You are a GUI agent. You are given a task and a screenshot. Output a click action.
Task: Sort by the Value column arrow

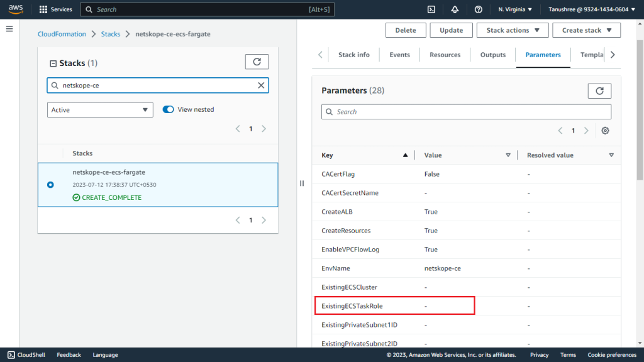(508, 155)
